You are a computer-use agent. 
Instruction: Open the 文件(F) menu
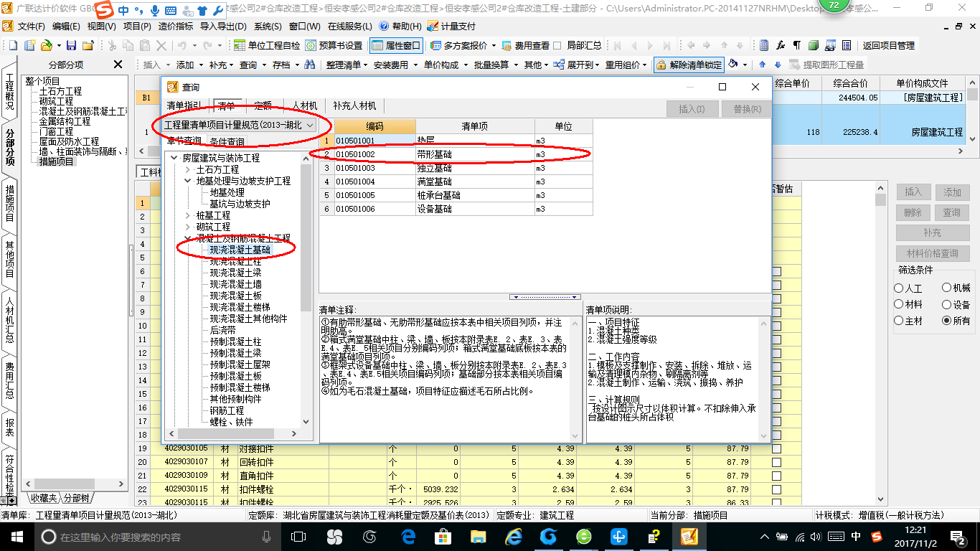[31, 27]
